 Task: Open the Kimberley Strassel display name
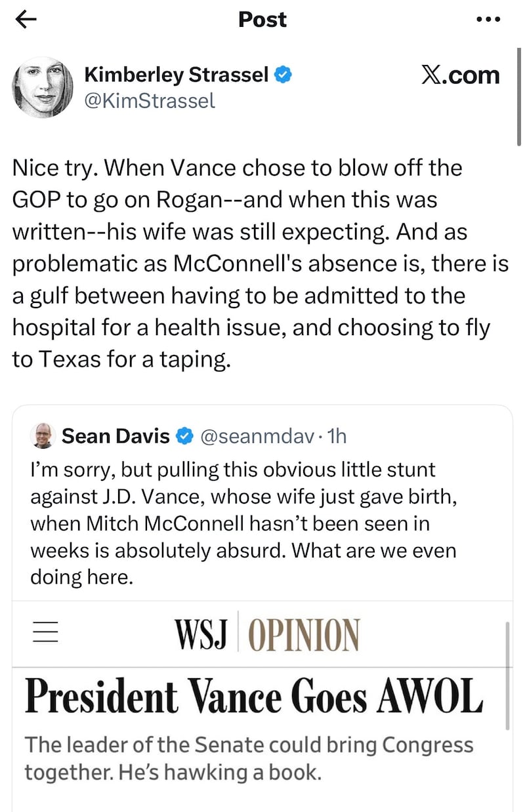click(x=177, y=75)
